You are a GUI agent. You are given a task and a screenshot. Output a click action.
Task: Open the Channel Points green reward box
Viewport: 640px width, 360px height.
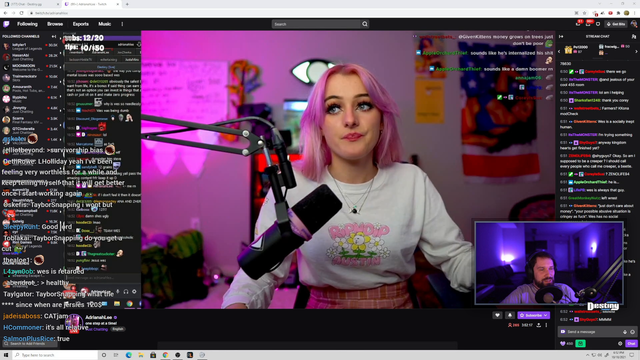click(580, 344)
